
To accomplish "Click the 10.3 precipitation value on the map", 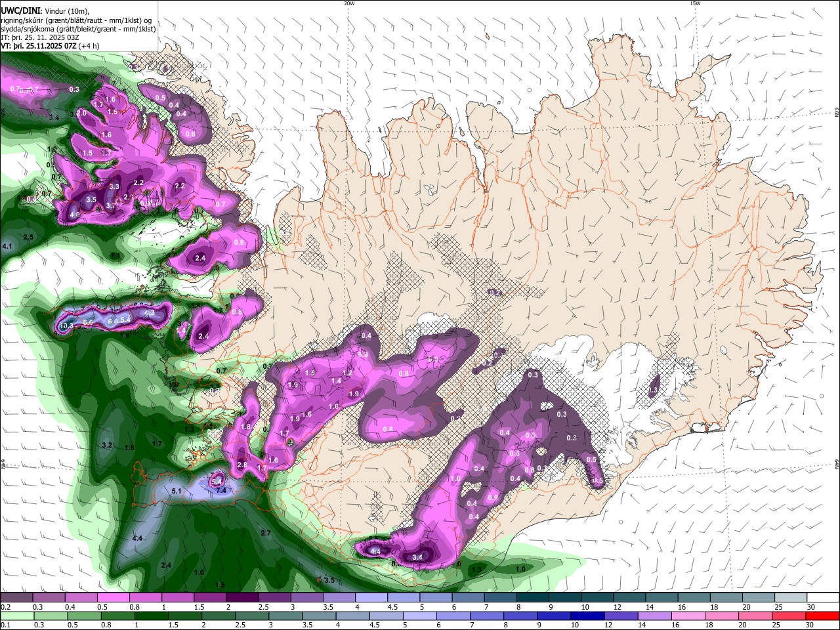I will pos(66,325).
